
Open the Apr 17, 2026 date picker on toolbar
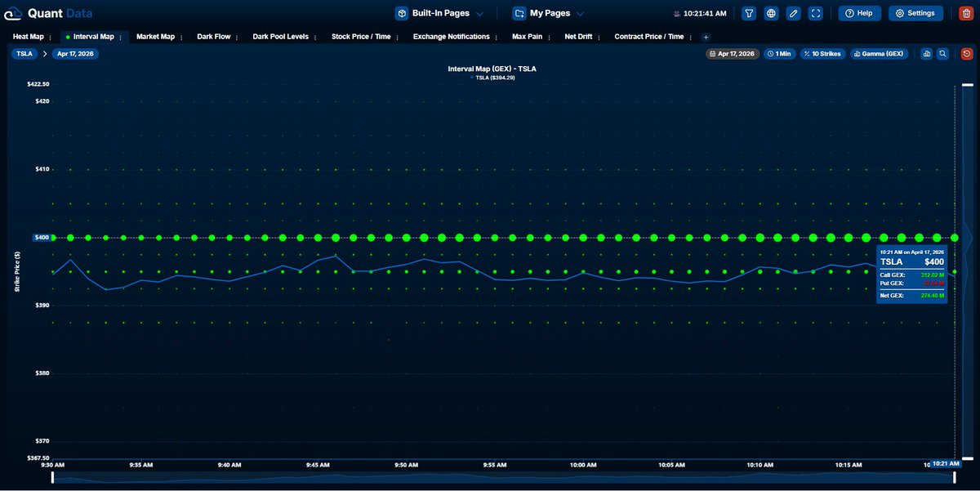coord(733,54)
